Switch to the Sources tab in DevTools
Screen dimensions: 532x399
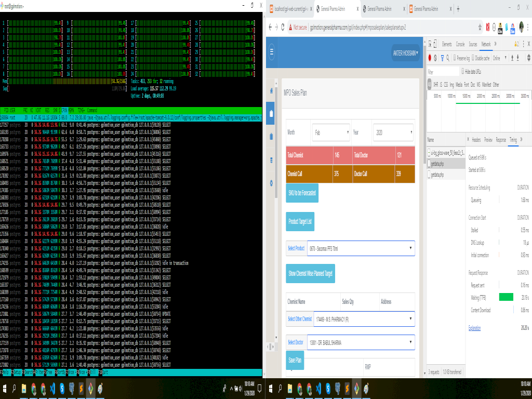coord(473,44)
